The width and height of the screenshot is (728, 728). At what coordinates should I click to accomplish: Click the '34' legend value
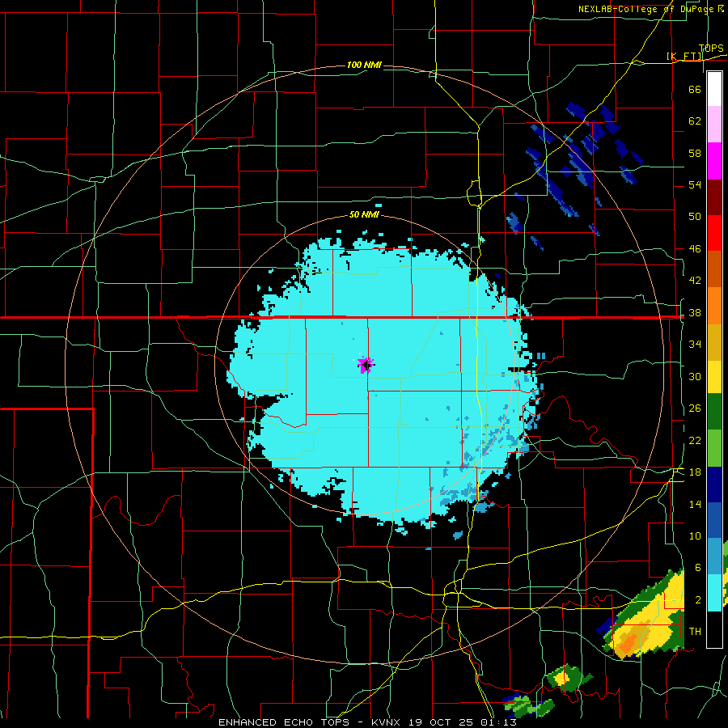pyautogui.click(x=695, y=344)
